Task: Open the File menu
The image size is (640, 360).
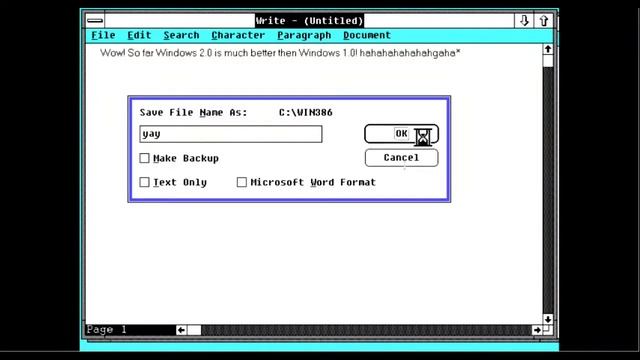Action: (103, 35)
